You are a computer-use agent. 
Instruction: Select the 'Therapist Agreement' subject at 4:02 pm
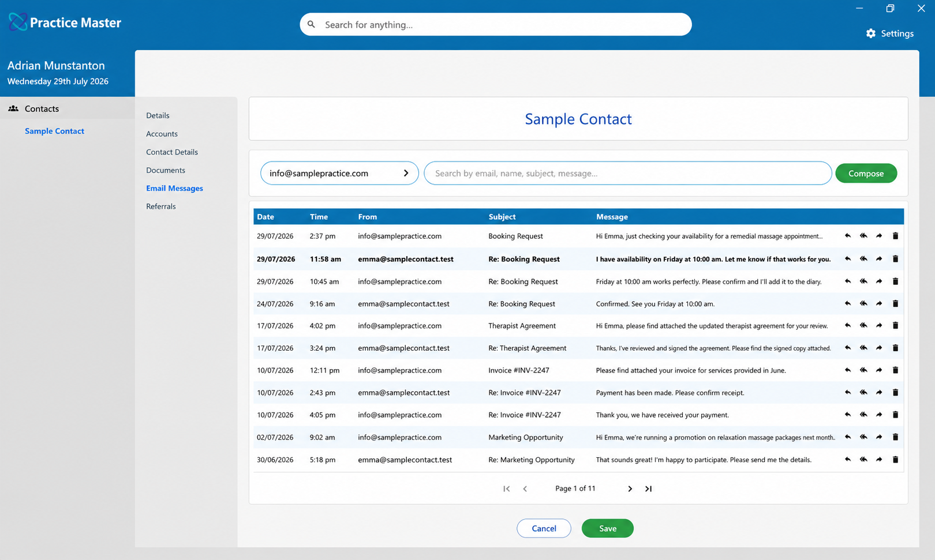tap(522, 326)
